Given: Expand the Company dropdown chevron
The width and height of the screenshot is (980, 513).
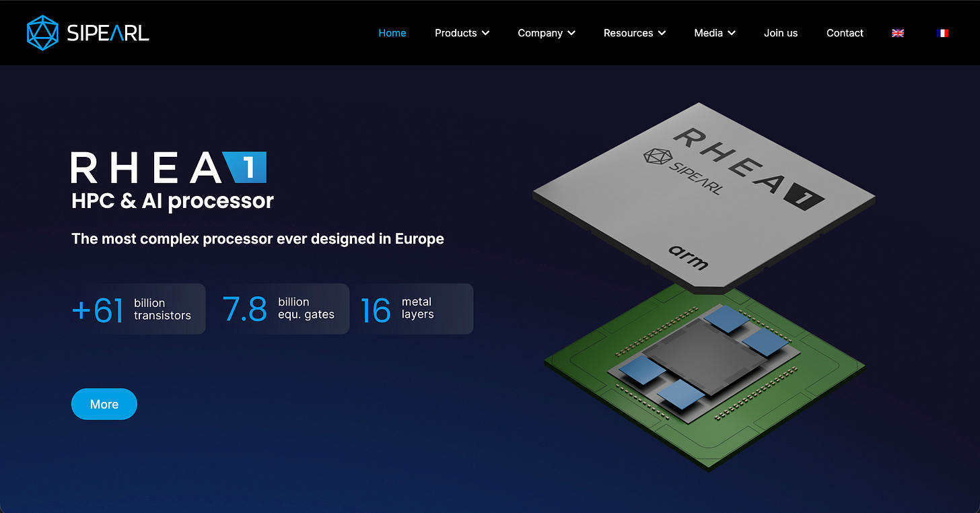Looking at the screenshot, I should [571, 33].
